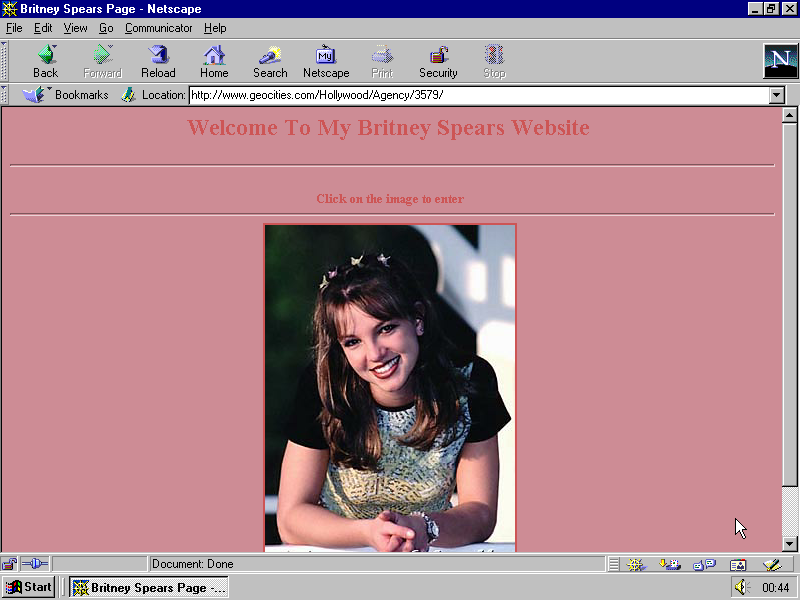Click the My Netscape button
The image size is (800, 600).
point(326,61)
